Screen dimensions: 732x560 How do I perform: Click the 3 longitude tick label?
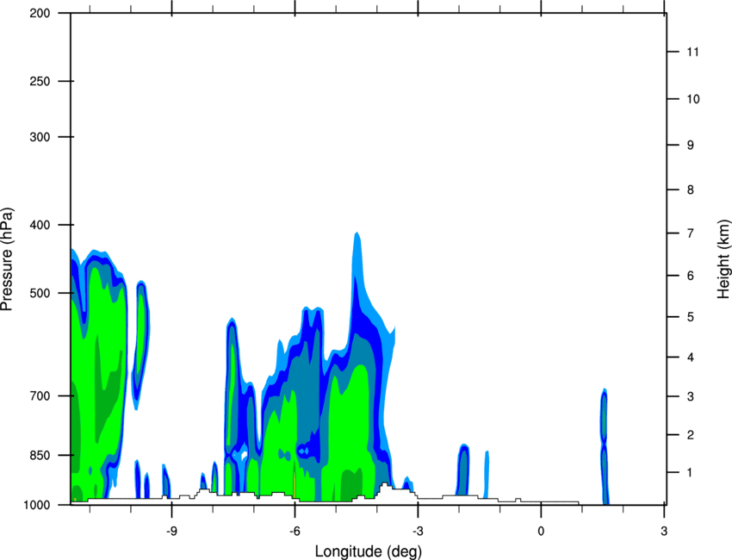click(664, 532)
